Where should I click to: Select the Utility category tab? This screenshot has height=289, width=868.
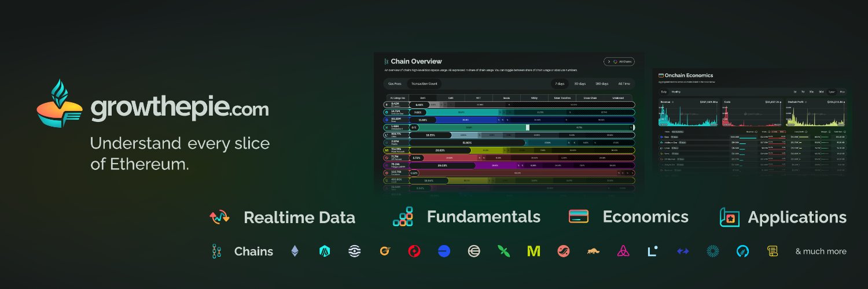pyautogui.click(x=534, y=98)
